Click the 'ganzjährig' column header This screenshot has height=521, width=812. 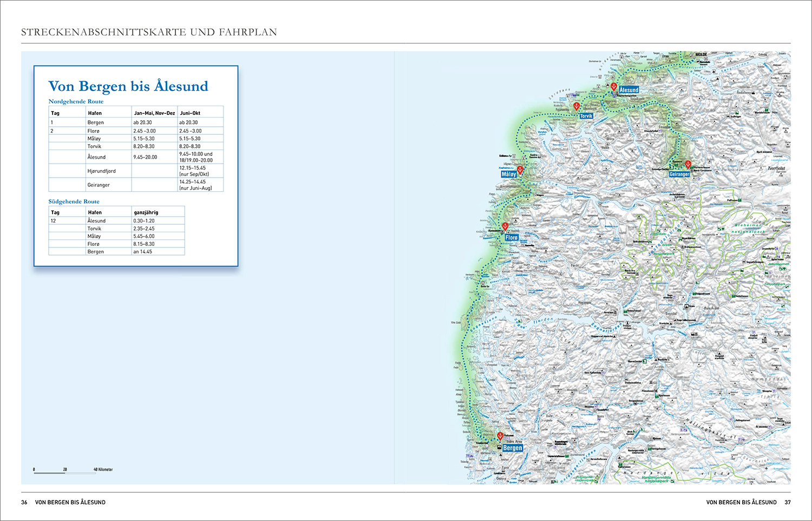point(146,212)
